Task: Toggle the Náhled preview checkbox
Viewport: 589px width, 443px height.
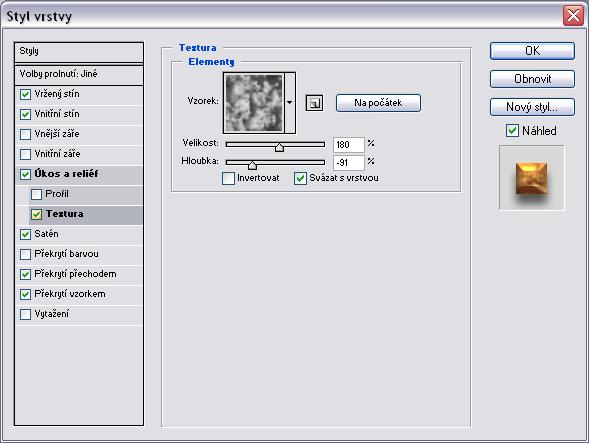Action: pos(512,131)
